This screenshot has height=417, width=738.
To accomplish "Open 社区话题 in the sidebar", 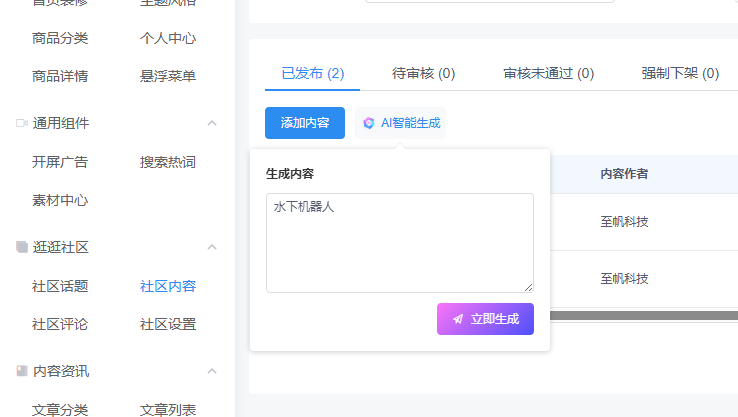I will pyautogui.click(x=60, y=286).
